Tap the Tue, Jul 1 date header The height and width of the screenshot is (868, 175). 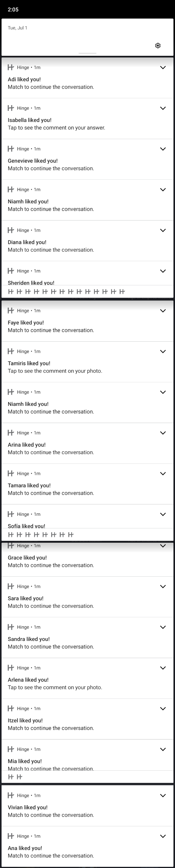[x=17, y=28]
